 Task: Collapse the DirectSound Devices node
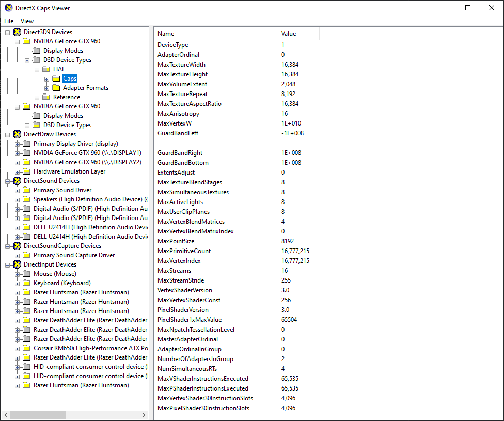pos(7,181)
